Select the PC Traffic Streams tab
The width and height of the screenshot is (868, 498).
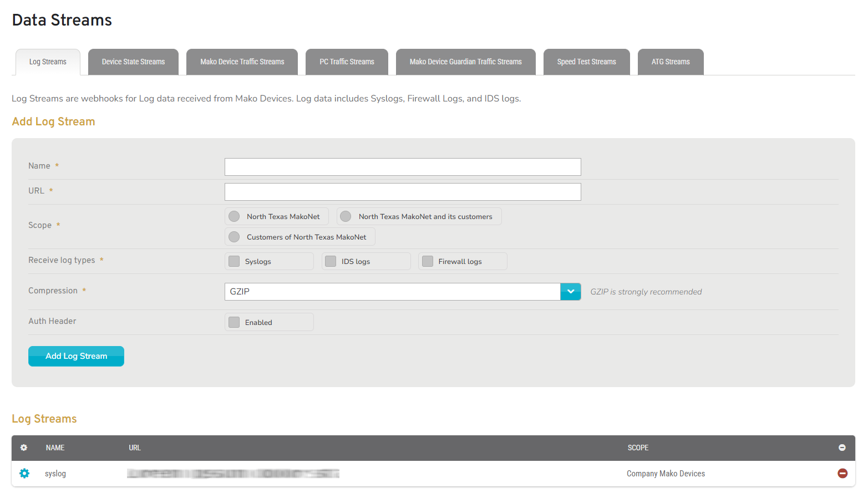click(x=347, y=62)
